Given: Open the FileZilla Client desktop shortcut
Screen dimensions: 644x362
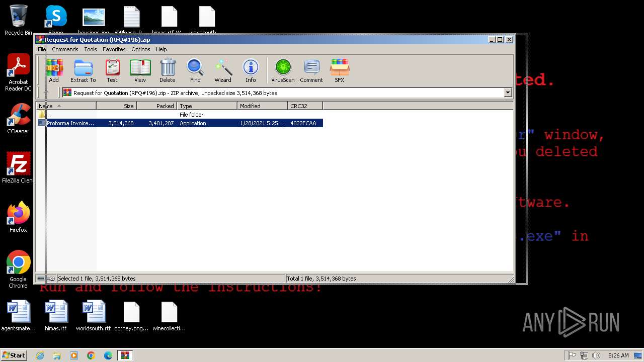Looking at the screenshot, I should pos(18,168).
